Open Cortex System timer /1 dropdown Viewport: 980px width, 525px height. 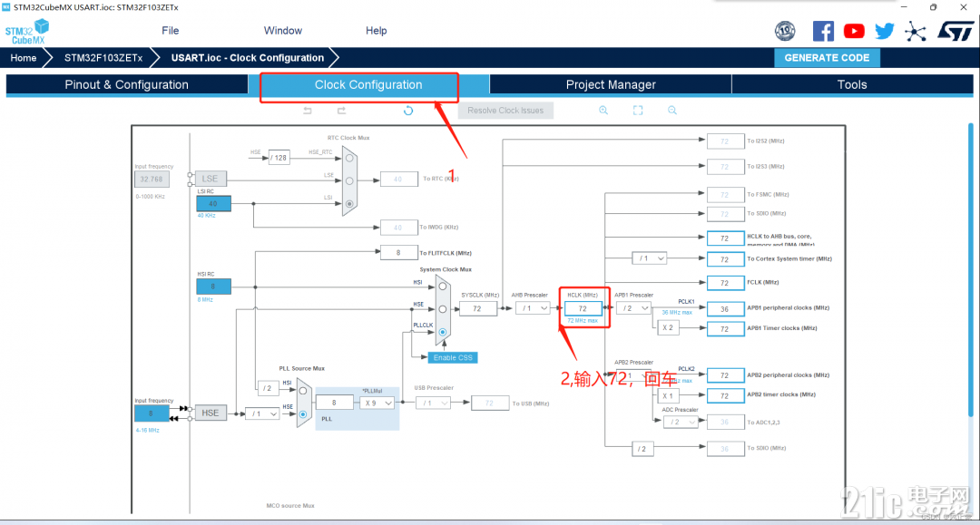pos(650,258)
